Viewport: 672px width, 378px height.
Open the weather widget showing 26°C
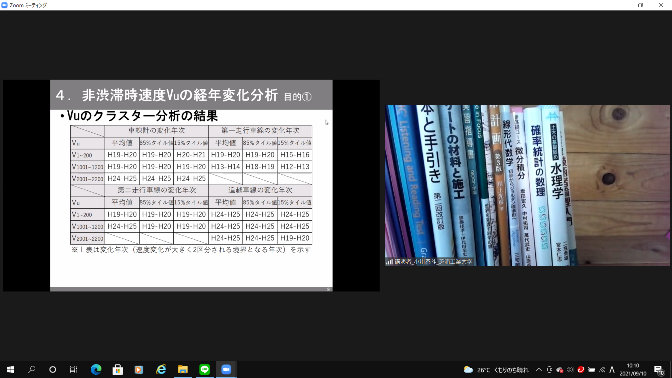coord(496,369)
